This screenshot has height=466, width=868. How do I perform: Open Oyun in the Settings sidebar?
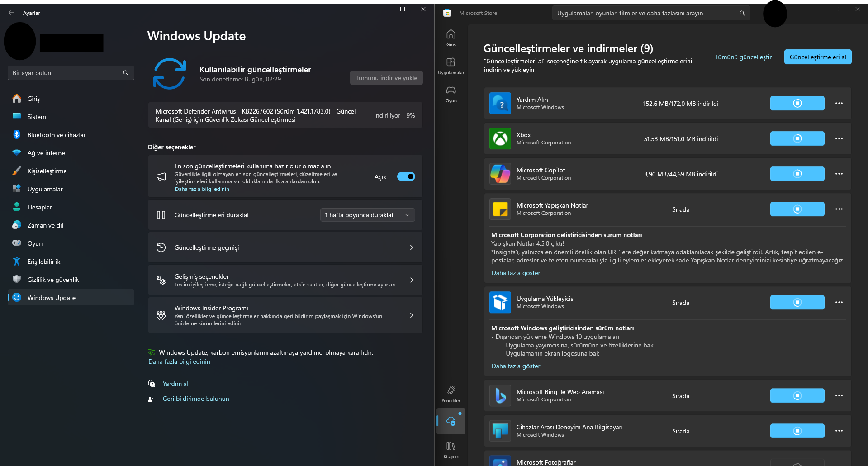pos(71,243)
